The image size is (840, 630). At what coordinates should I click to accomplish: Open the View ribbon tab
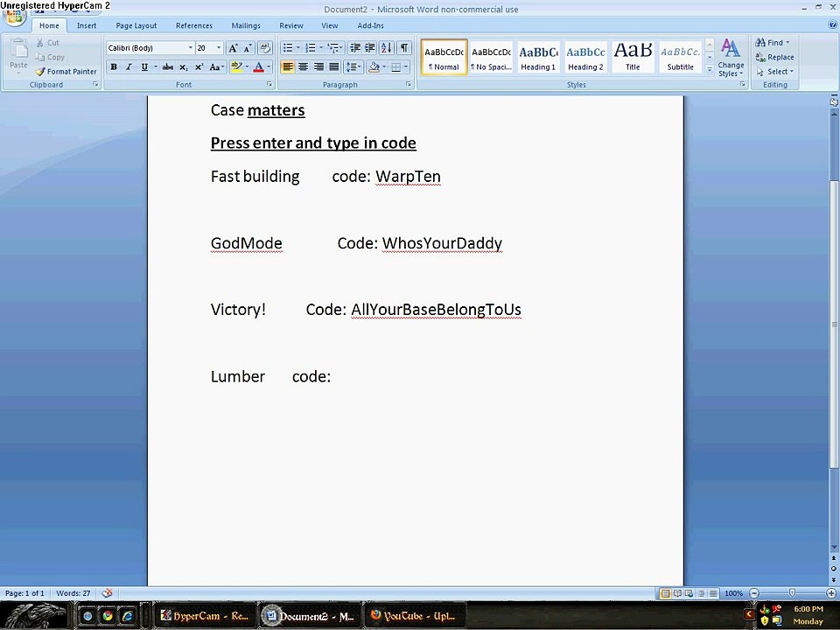[330, 25]
